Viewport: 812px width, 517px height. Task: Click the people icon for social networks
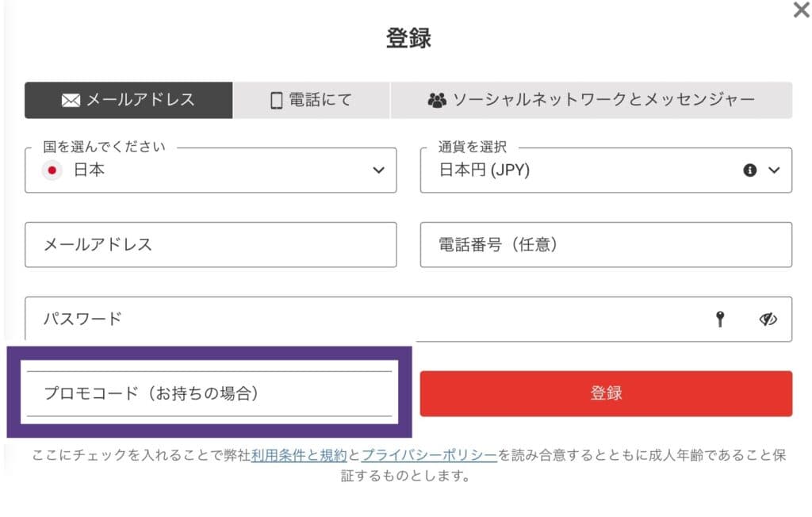tap(437, 101)
